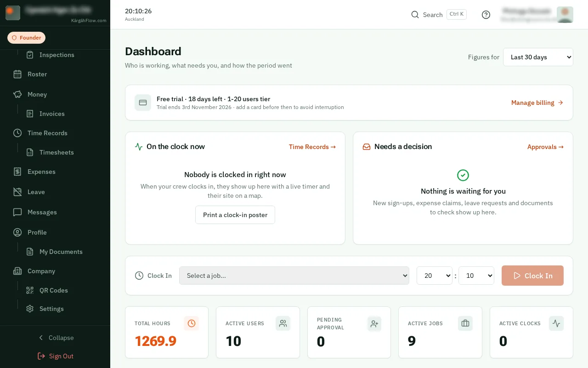The image size is (588, 368).
Task: Open the 'Select a job...' dropdown
Action: 294,276
